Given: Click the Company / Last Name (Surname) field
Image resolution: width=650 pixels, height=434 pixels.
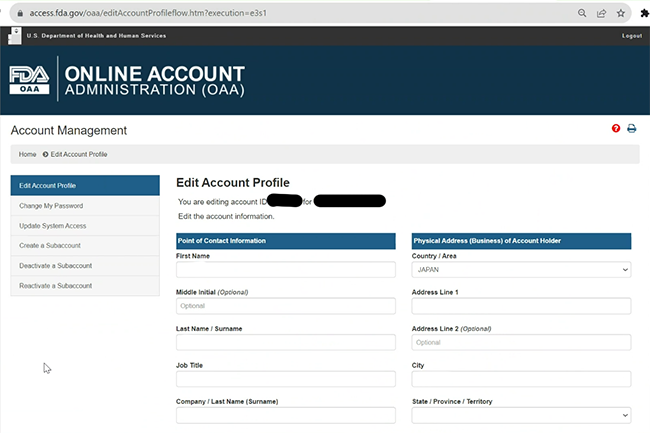Looking at the screenshot, I should point(286,415).
